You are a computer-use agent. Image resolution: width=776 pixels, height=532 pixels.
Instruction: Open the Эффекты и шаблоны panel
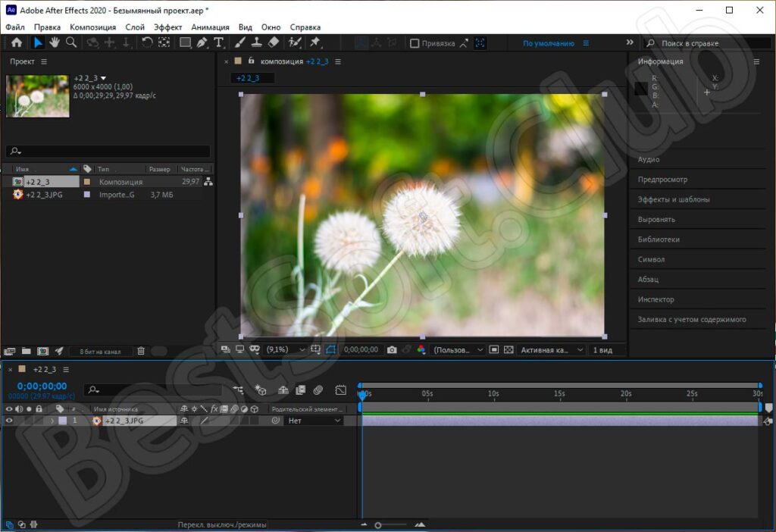674,200
